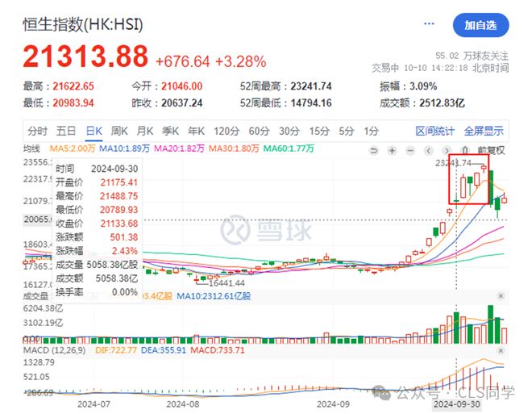Select the 周K weekly candlestick tab
The image size is (532, 414).
(x=119, y=131)
